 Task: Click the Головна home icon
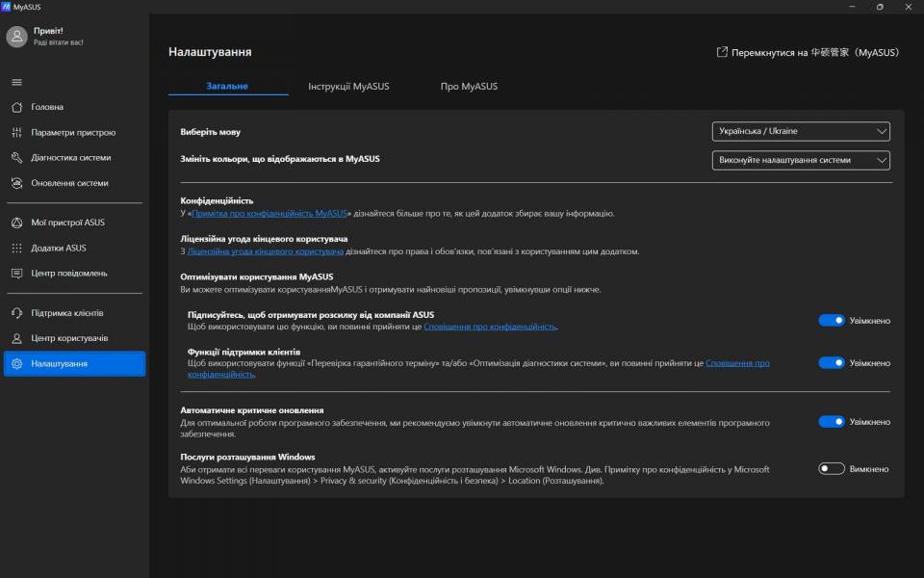pos(16,107)
